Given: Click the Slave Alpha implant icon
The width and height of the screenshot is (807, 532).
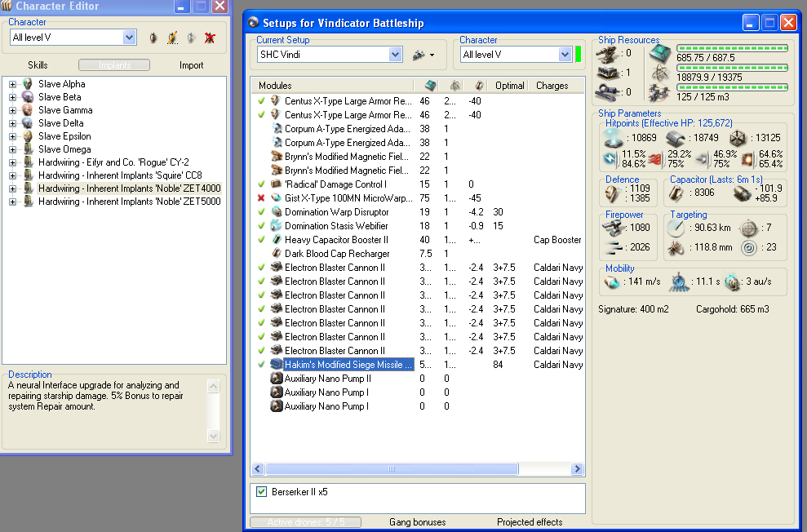Looking at the screenshot, I should [28, 84].
